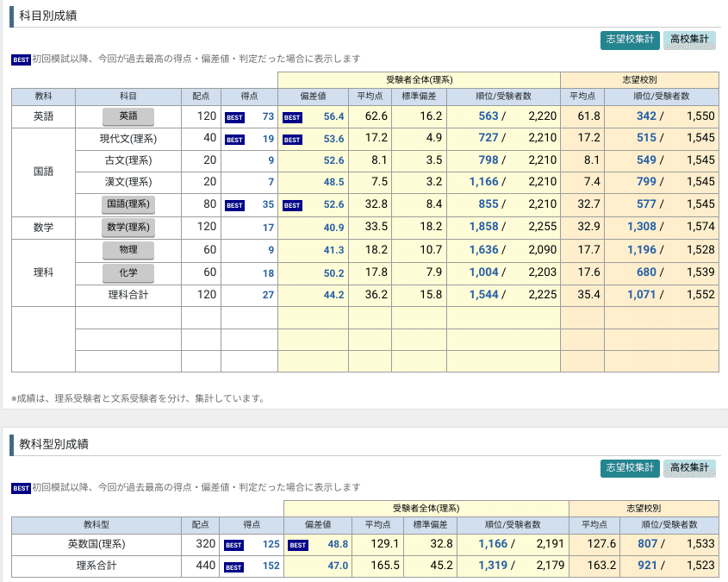Click the BEST icon beside English score 73
This screenshot has height=582, width=728.
click(x=234, y=117)
